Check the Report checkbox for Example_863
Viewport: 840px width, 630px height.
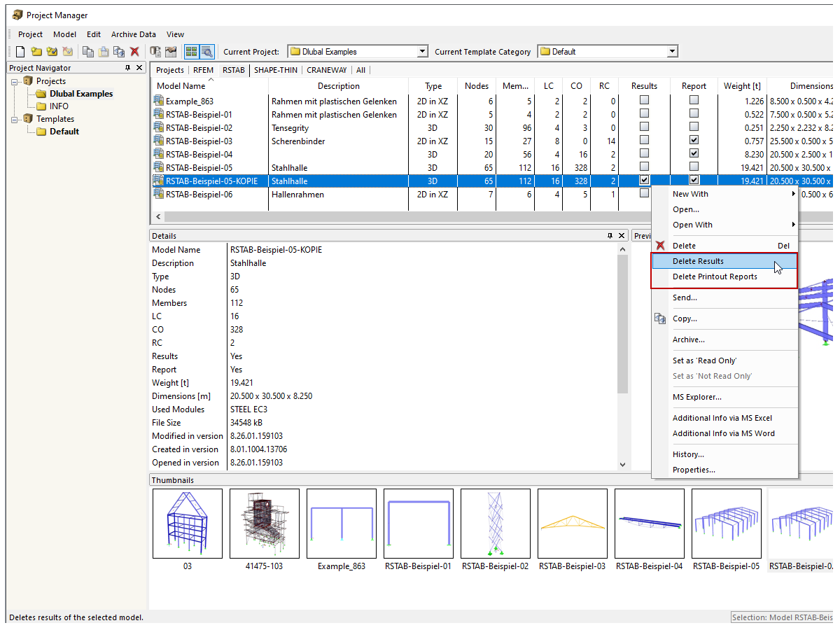694,99
